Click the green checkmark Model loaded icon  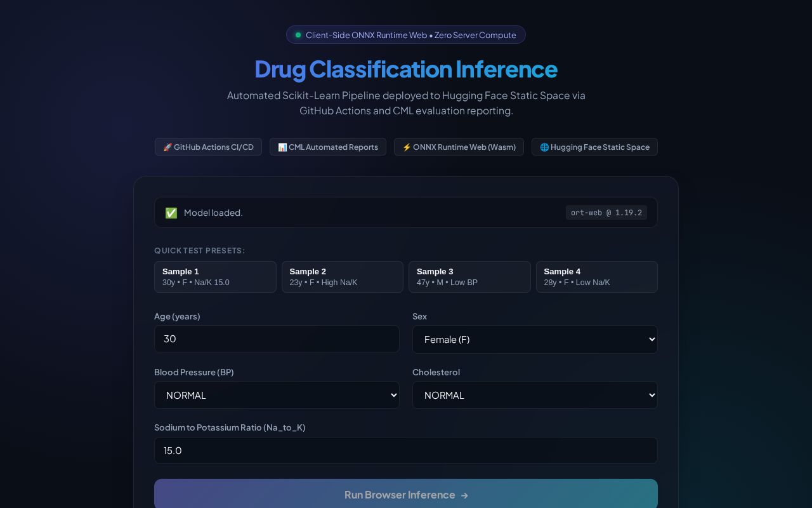coord(171,213)
